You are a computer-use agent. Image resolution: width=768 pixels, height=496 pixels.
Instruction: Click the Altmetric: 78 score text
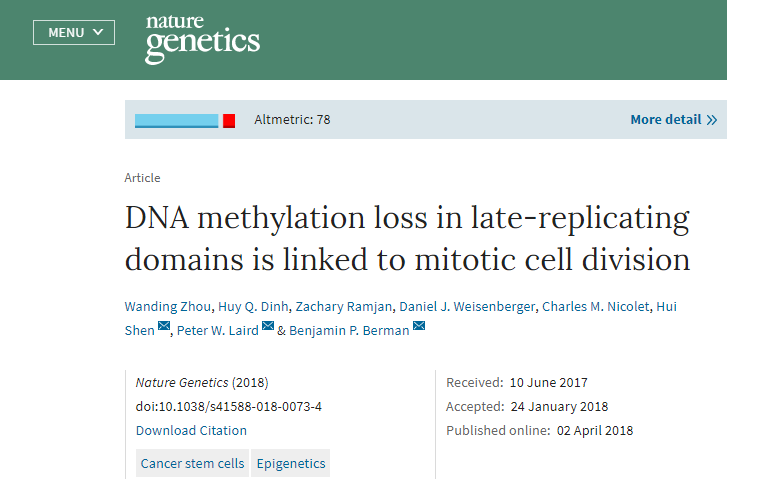click(x=292, y=119)
